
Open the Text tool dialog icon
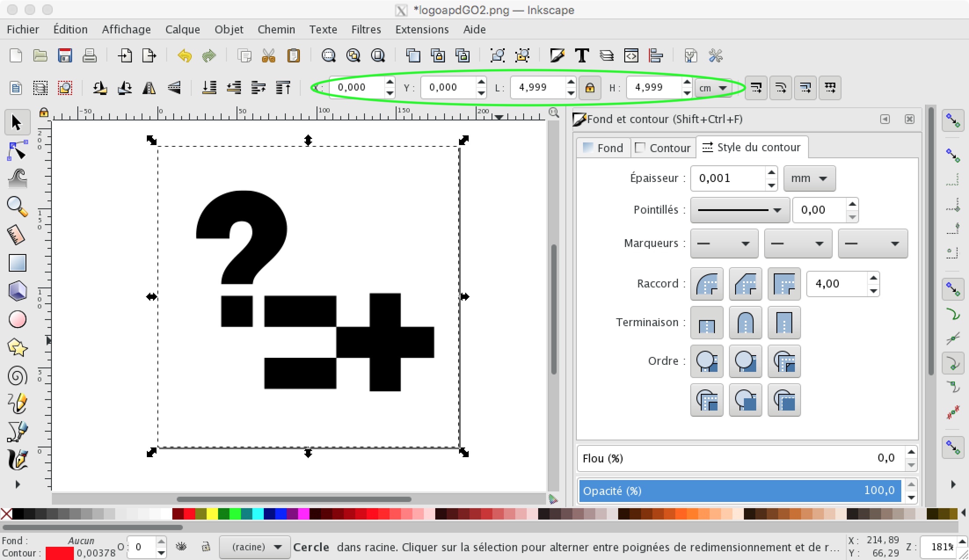tap(582, 56)
